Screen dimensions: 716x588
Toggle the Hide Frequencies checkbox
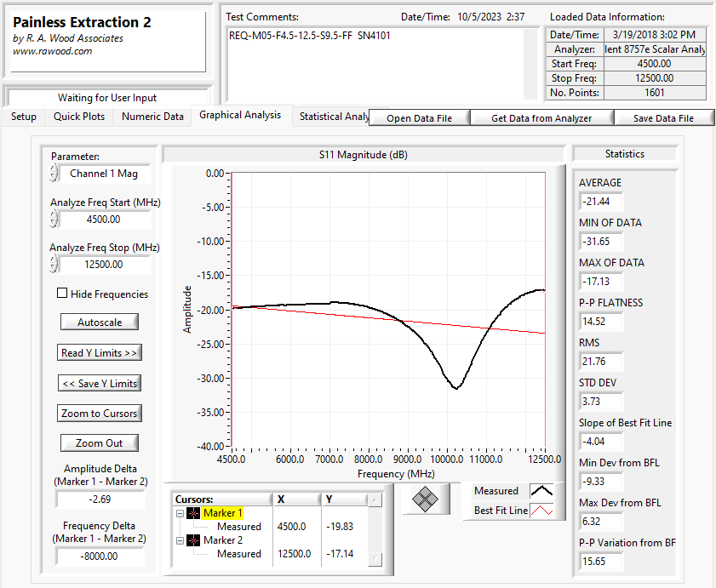pos(62,293)
